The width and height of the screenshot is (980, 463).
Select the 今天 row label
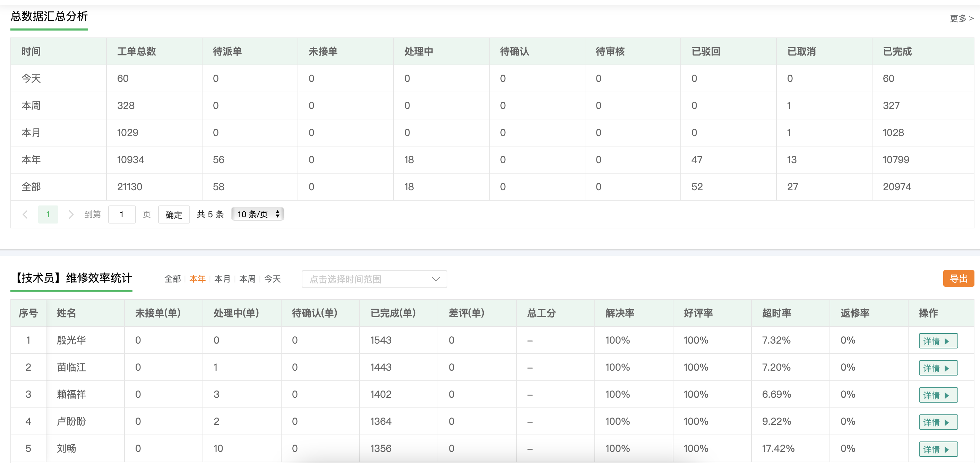point(31,78)
